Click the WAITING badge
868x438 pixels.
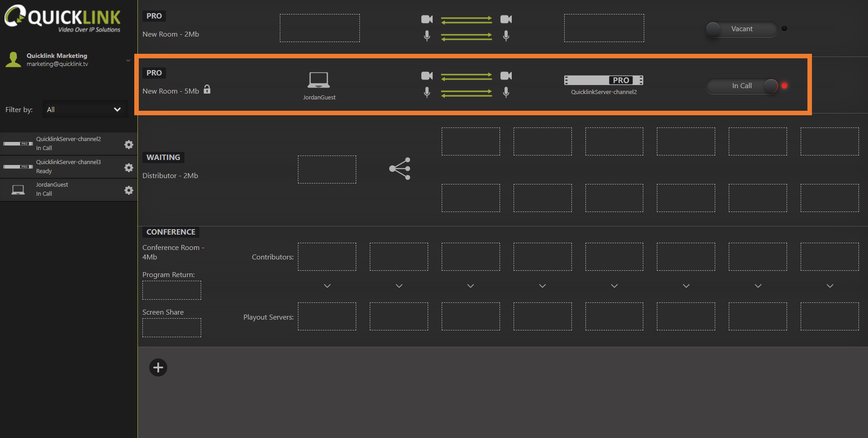[x=163, y=157]
